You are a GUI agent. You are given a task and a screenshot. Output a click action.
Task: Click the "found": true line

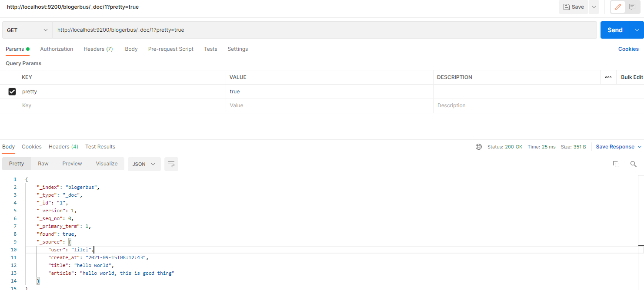(57, 234)
